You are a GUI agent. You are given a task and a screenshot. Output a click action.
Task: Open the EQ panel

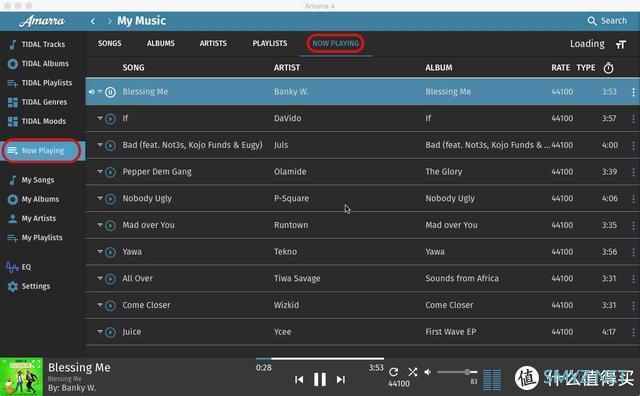tap(19, 267)
